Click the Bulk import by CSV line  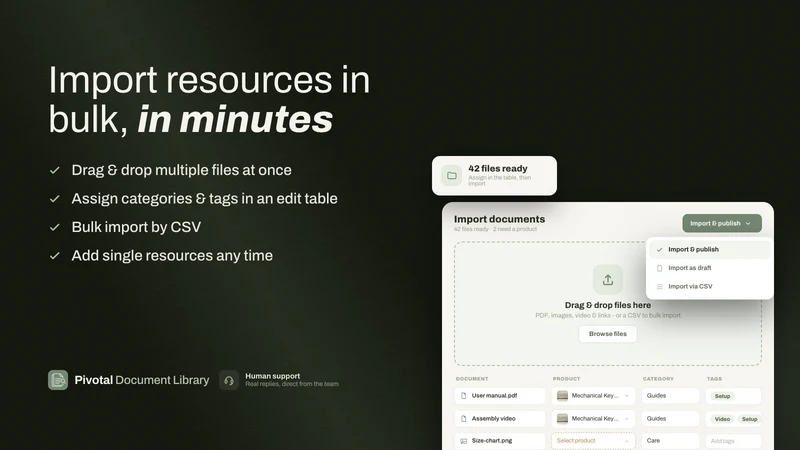[x=136, y=227]
